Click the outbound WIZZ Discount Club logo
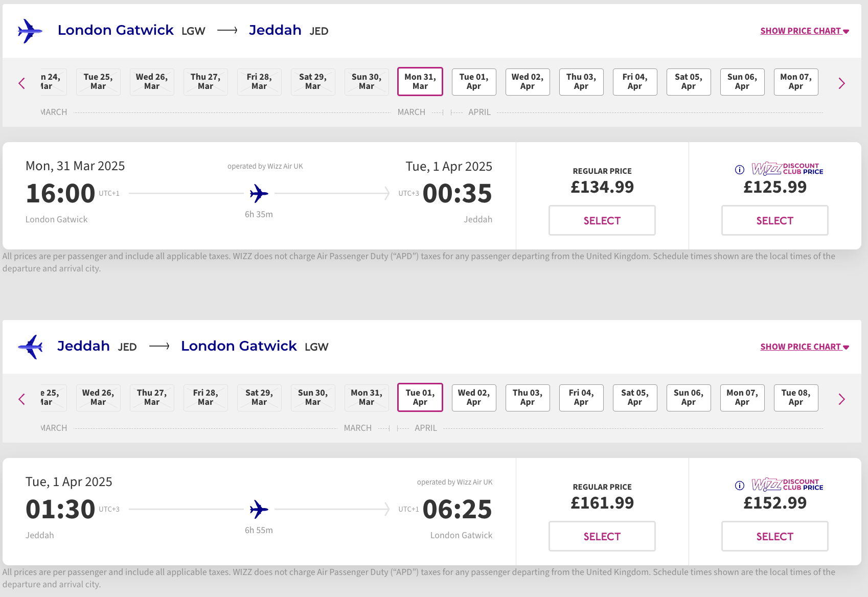The width and height of the screenshot is (868, 597). pyautogui.click(x=787, y=169)
